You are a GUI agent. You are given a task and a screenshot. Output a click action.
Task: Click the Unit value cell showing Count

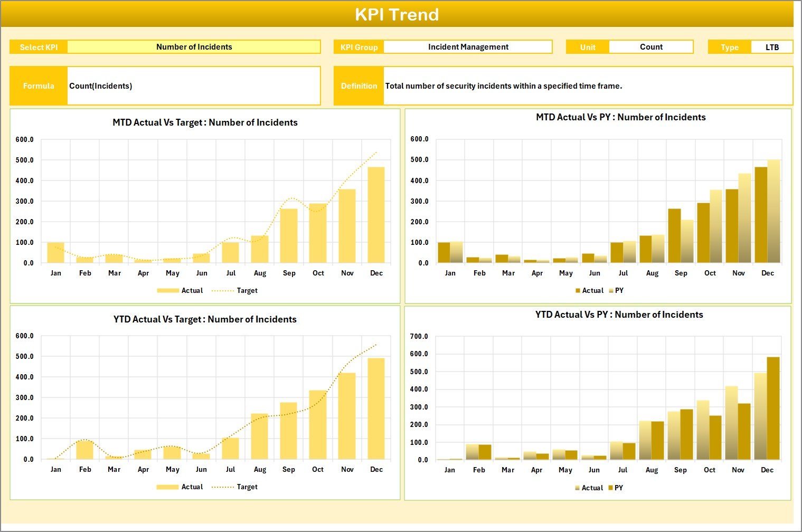click(x=650, y=47)
